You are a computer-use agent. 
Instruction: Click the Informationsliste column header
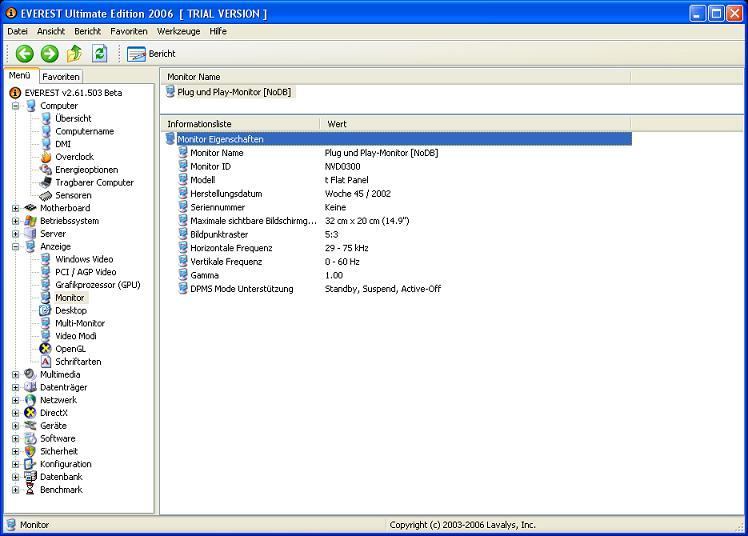[x=240, y=124]
